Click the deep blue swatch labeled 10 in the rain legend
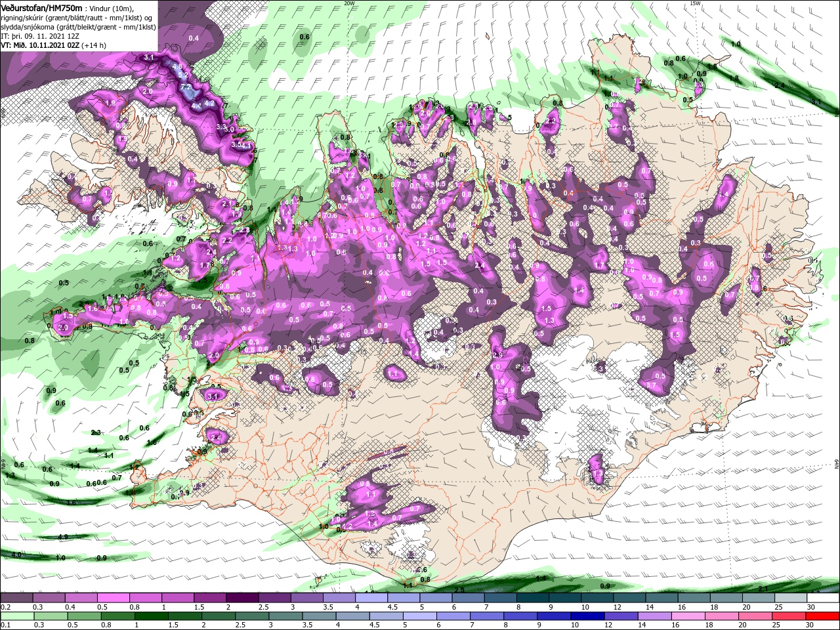Screen dimensions: 840x630 587,616
